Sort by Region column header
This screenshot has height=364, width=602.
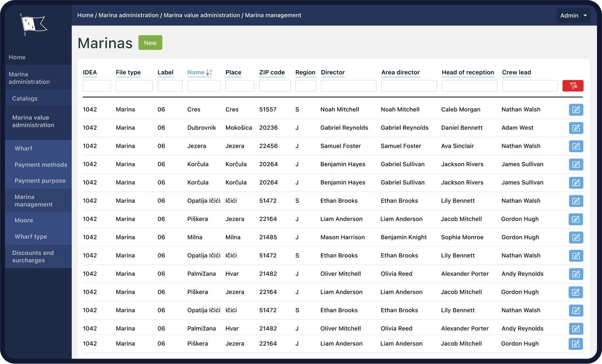click(x=305, y=72)
